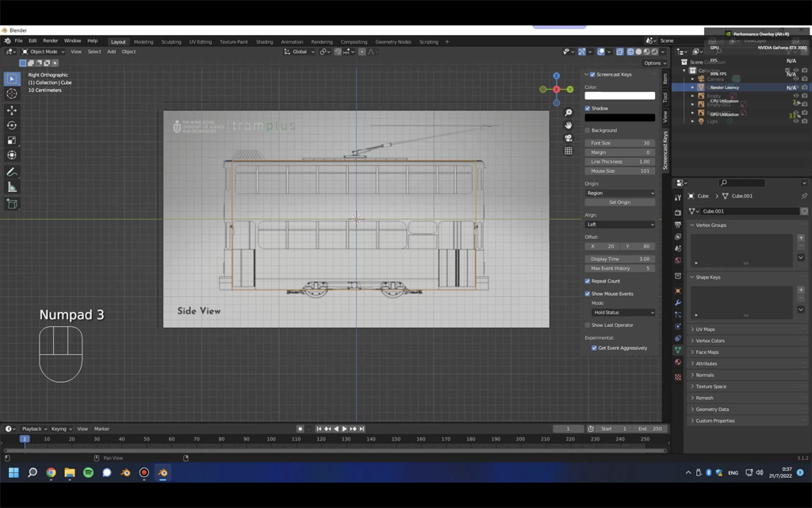Expand the UV Maps panel
This screenshot has height=508, width=812.
point(745,329)
